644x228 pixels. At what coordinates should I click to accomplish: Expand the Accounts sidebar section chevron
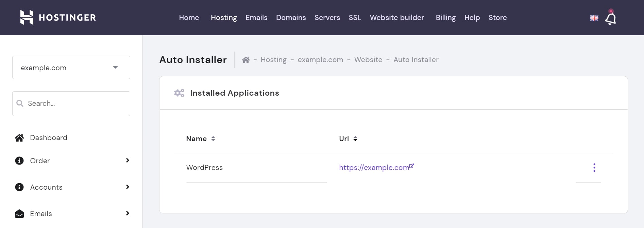[128, 187]
